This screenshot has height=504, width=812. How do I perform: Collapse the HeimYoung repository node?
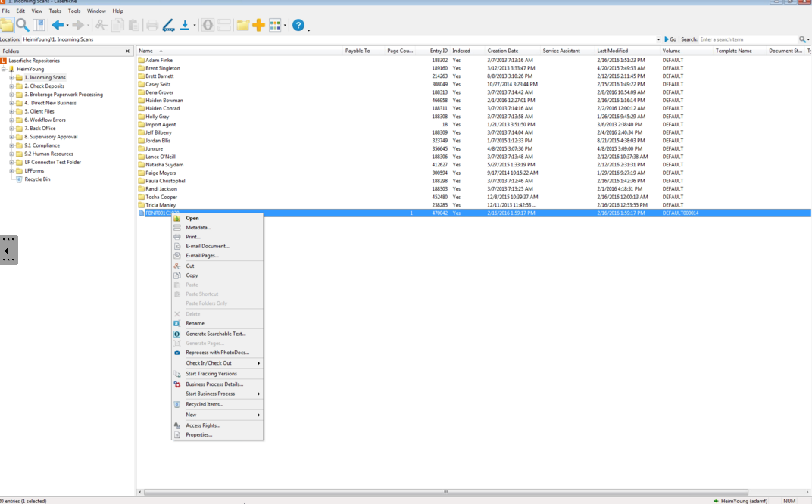4,69
